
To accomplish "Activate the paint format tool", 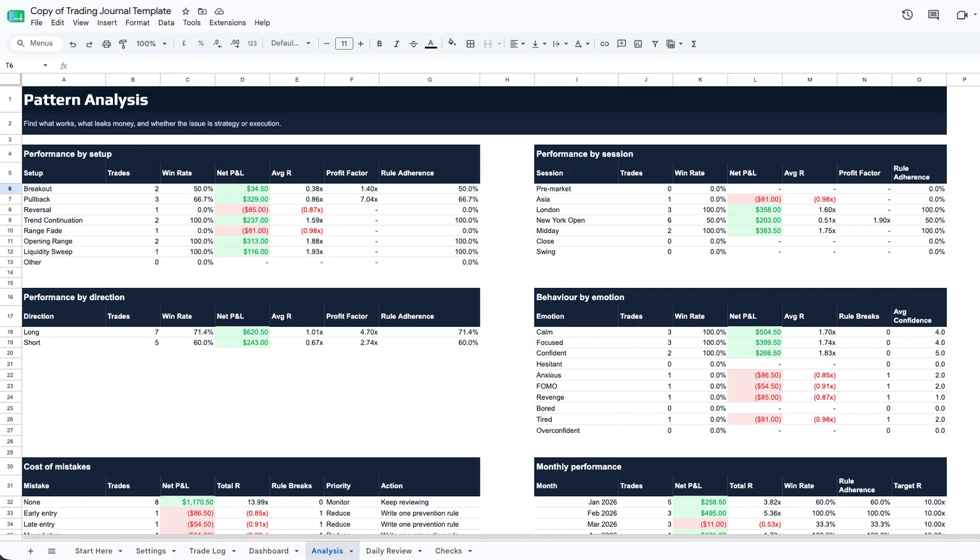I will pos(123,44).
